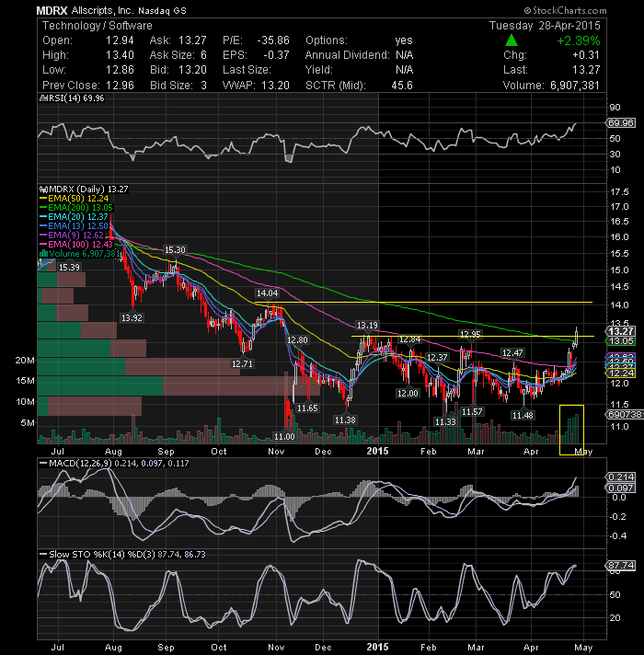The image size is (644, 655).
Task: Select the Prev Close value 12.96
Action: coord(120,86)
